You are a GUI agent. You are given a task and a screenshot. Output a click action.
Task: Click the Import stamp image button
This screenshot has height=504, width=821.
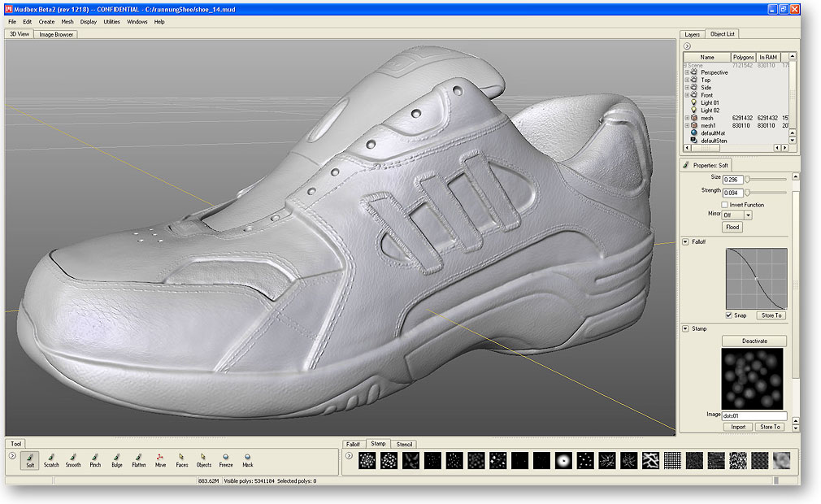(738, 427)
